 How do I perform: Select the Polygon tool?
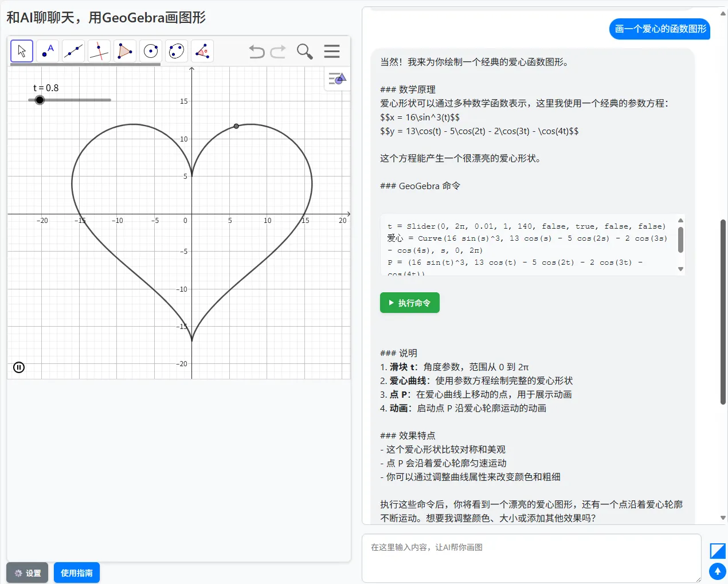[124, 51]
